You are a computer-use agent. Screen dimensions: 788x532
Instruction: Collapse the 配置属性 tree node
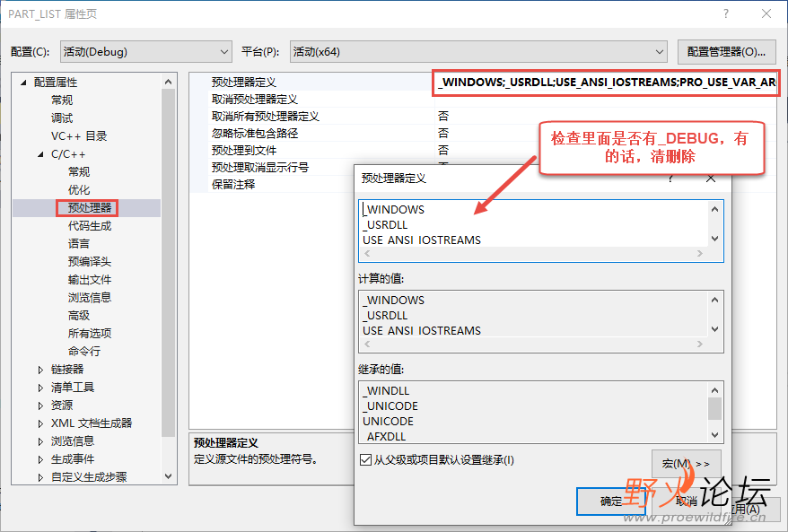point(23,83)
